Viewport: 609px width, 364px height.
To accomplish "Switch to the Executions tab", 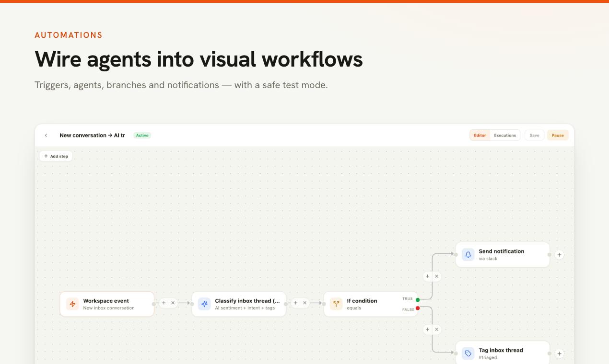I will [505, 136].
